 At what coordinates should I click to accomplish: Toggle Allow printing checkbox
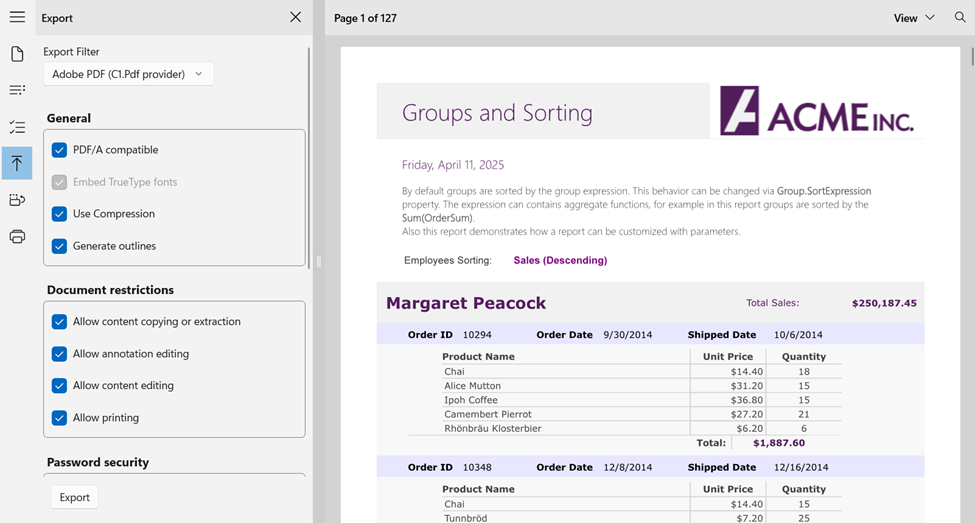60,418
